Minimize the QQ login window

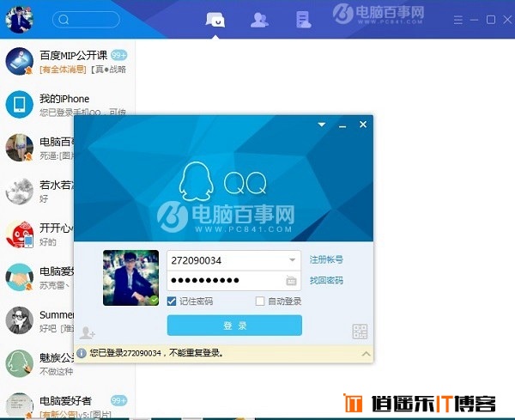pyautogui.click(x=342, y=126)
